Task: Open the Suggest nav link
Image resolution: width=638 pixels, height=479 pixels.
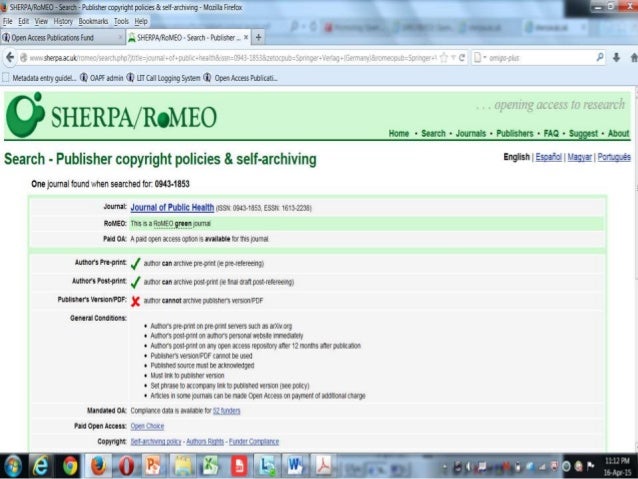Action: tap(583, 134)
